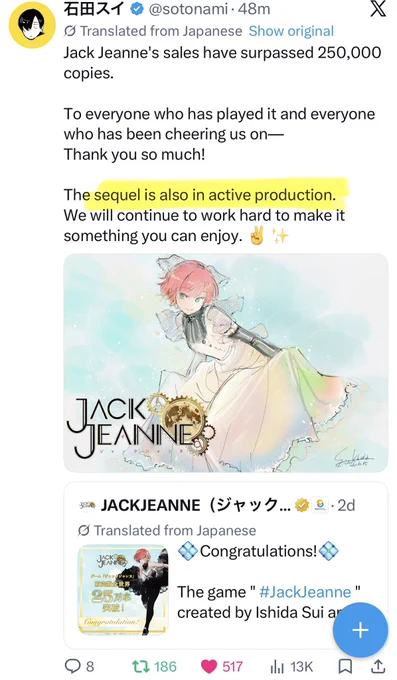
Task: Open sotonami's profile avatar
Action: click(x=32, y=25)
